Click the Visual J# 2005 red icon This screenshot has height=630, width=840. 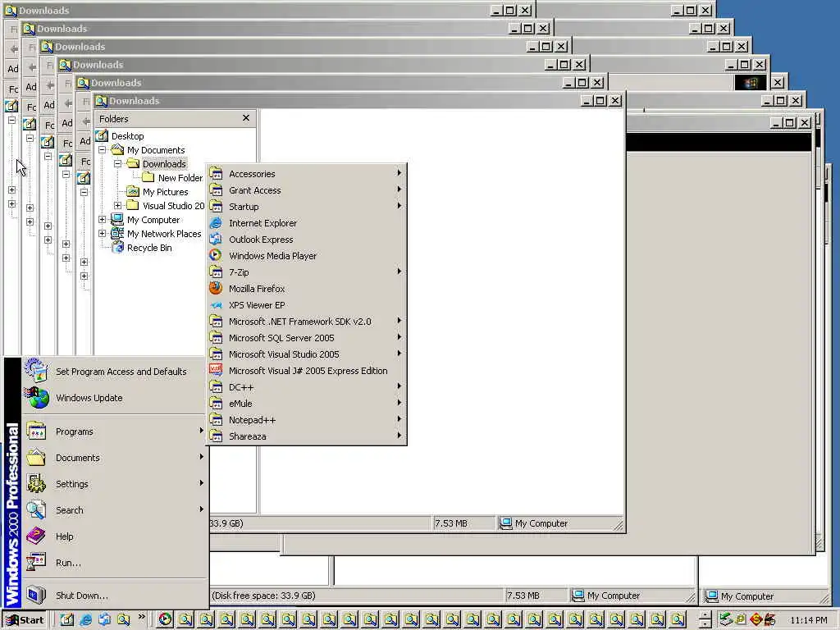pos(216,370)
